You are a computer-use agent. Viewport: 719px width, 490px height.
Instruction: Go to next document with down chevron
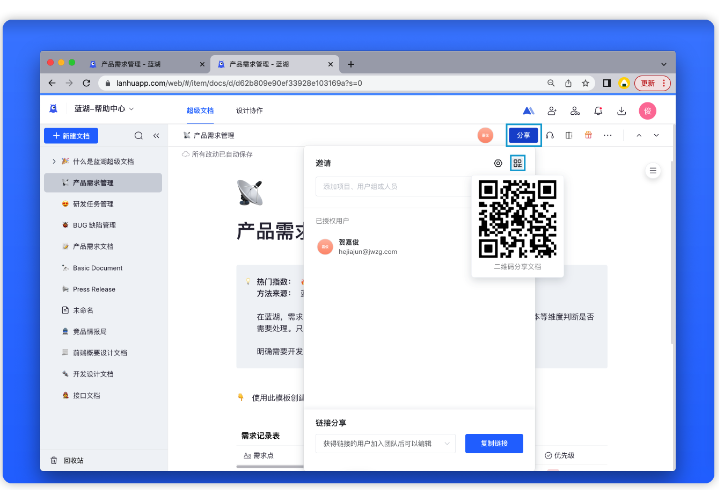pos(657,135)
